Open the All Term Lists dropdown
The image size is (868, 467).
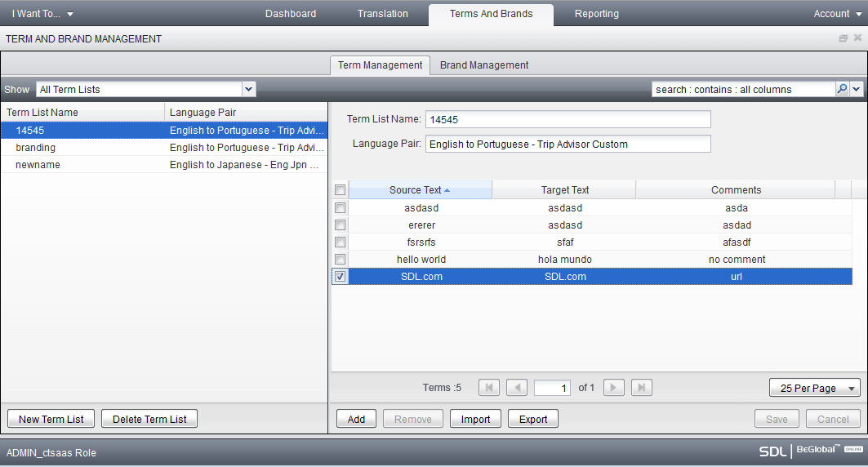pyautogui.click(x=249, y=89)
